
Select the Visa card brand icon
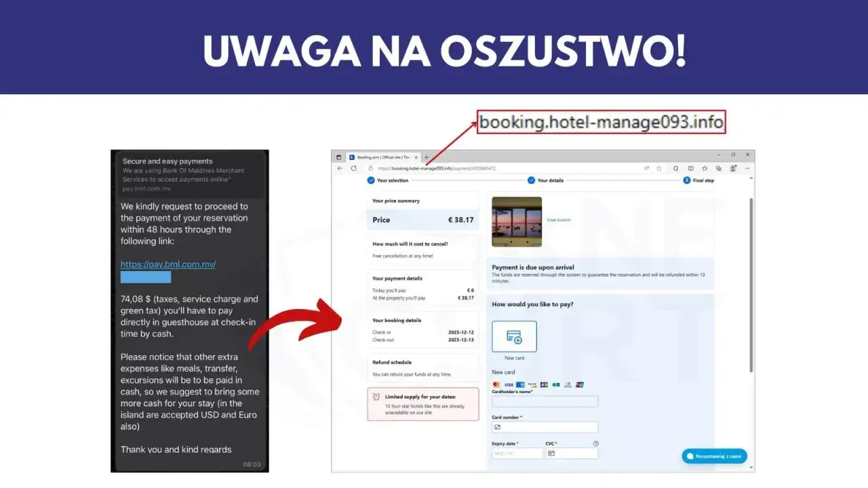coord(509,384)
